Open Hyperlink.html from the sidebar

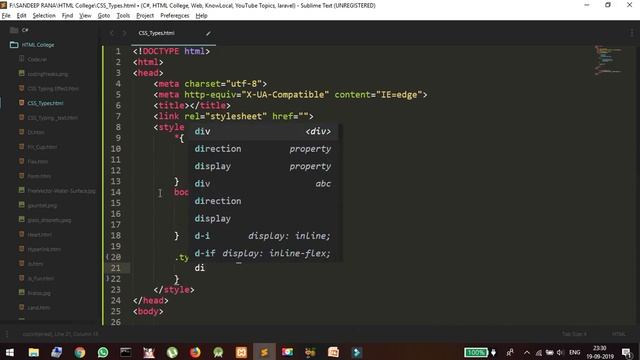[44, 249]
